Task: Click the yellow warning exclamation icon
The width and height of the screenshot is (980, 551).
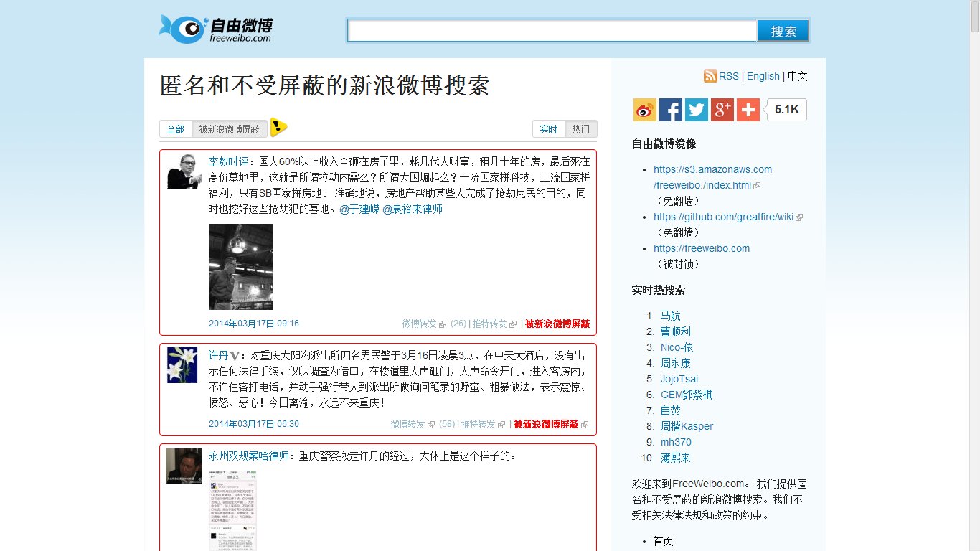Action: [278, 128]
